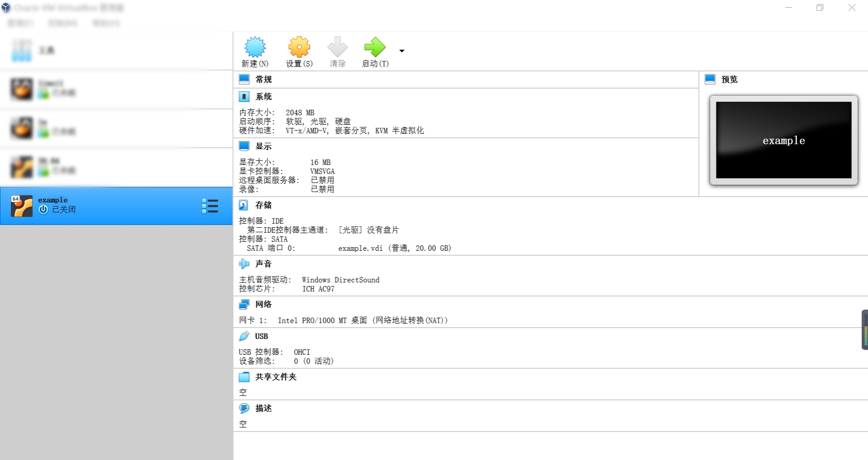Click the 描述 section title
The width and height of the screenshot is (868, 460).
[264, 408]
